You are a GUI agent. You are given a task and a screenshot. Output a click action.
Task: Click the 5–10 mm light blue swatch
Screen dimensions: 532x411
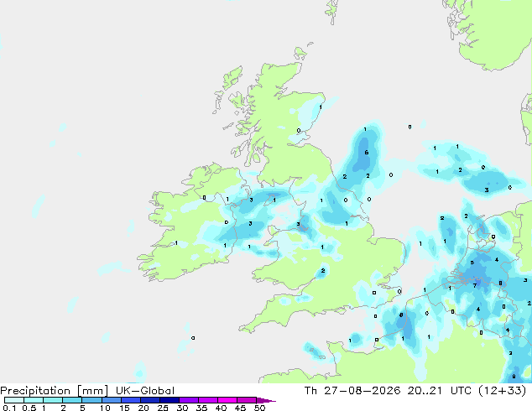point(91,400)
